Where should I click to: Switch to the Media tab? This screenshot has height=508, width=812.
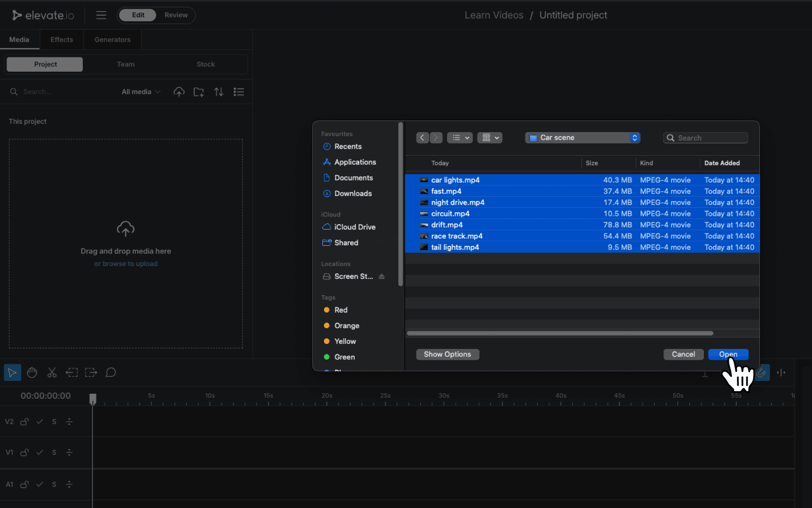coord(19,40)
